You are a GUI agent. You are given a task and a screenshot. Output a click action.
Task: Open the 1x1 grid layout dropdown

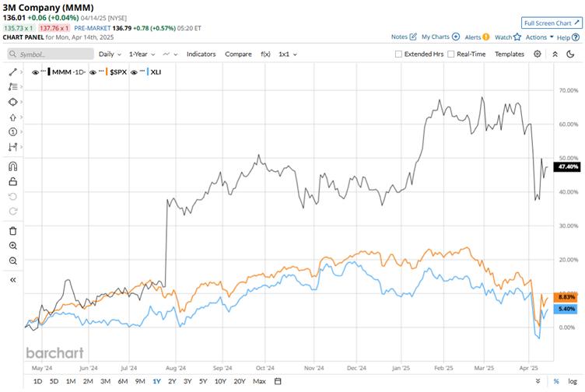tap(288, 54)
